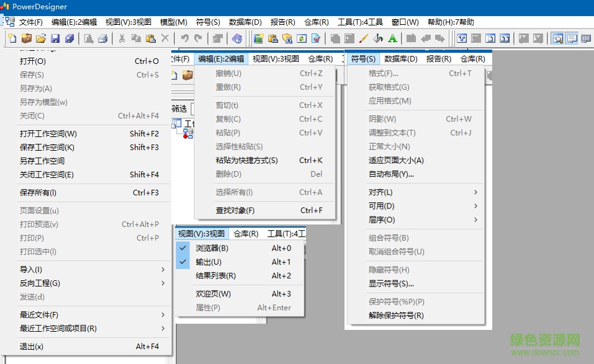Viewport: 594px width, 364px height.
Task: Create a new model using the toolbar icon
Action: click(x=11, y=38)
